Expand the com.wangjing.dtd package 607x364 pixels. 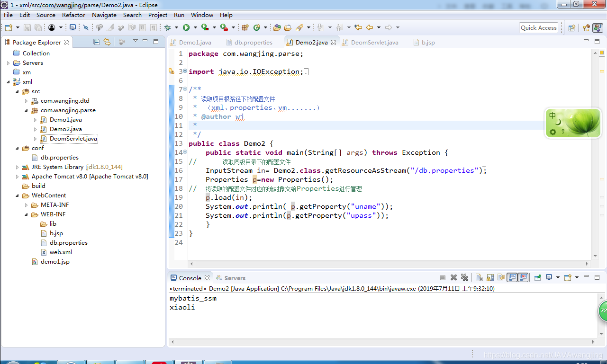pyautogui.click(x=26, y=101)
